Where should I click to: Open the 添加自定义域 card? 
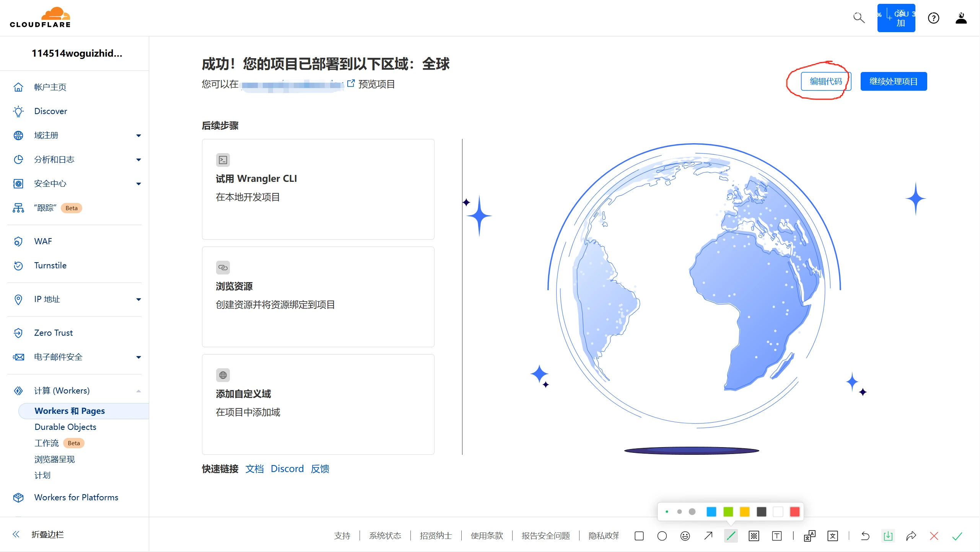318,404
